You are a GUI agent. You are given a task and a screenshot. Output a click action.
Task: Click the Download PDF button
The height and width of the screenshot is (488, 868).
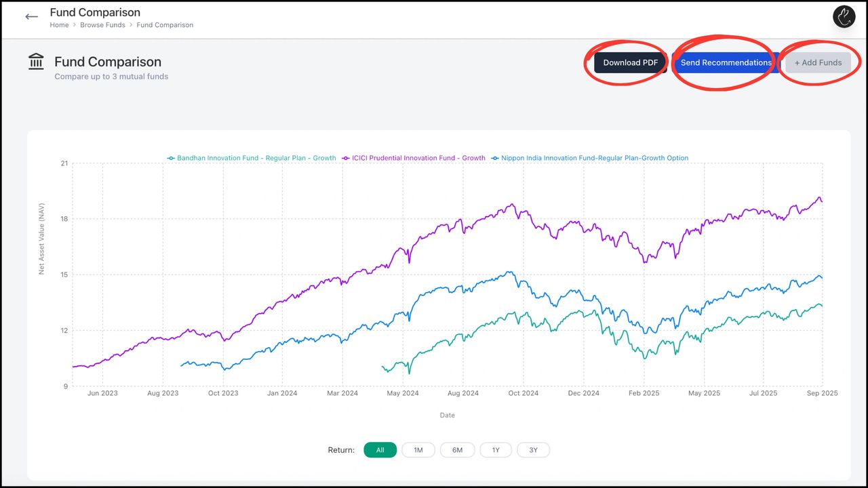pos(629,62)
